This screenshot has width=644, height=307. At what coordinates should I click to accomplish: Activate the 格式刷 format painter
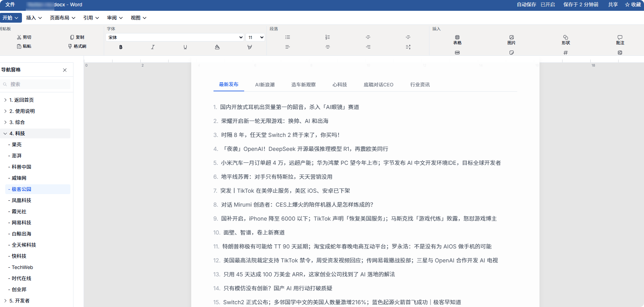[77, 46]
